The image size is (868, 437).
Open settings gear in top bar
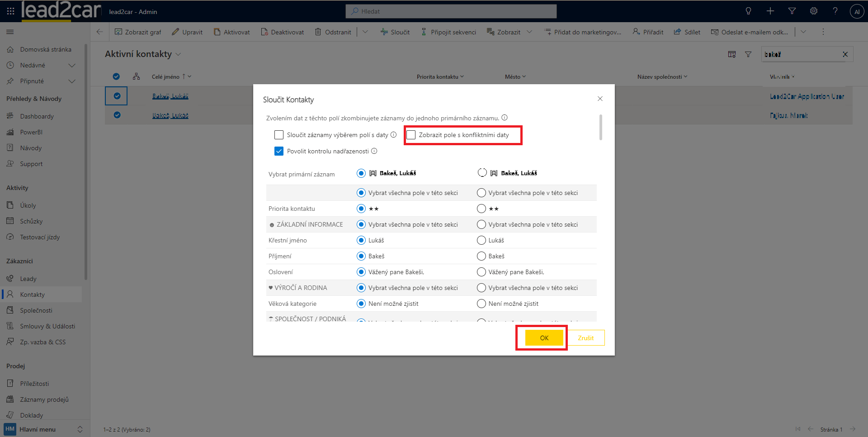point(813,11)
